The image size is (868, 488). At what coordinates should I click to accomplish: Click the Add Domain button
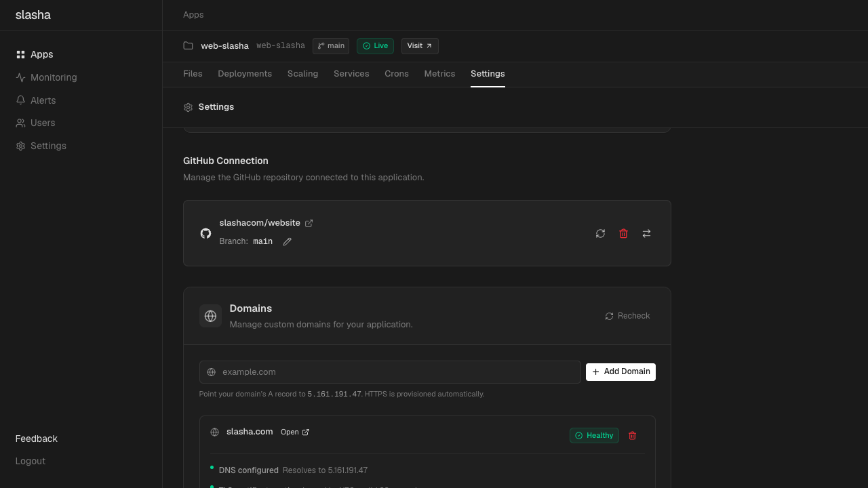pos(620,371)
